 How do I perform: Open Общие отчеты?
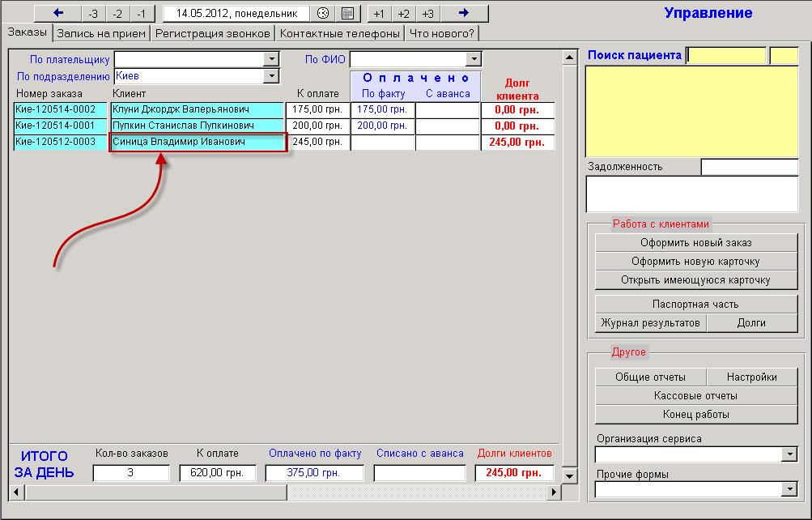(651, 377)
